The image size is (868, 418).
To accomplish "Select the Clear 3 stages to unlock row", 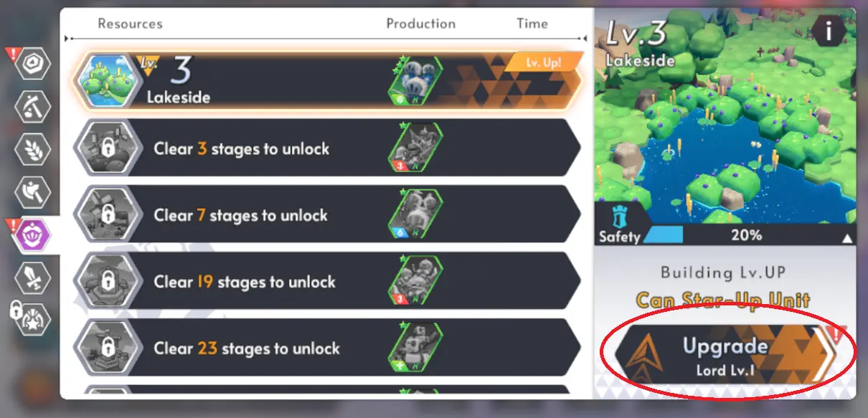I will tap(327, 148).
